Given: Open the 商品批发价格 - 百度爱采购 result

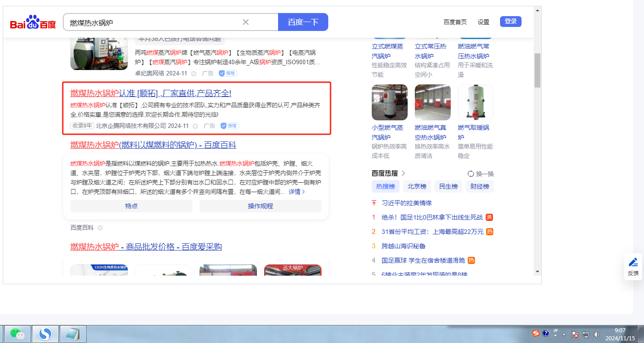Looking at the screenshot, I should tap(146, 247).
